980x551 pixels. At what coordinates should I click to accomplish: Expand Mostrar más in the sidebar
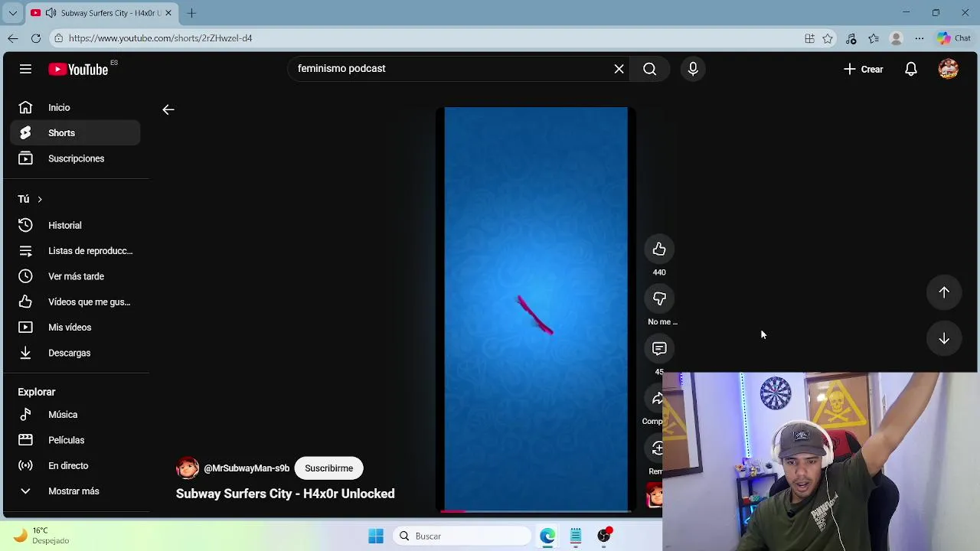pos(75,491)
